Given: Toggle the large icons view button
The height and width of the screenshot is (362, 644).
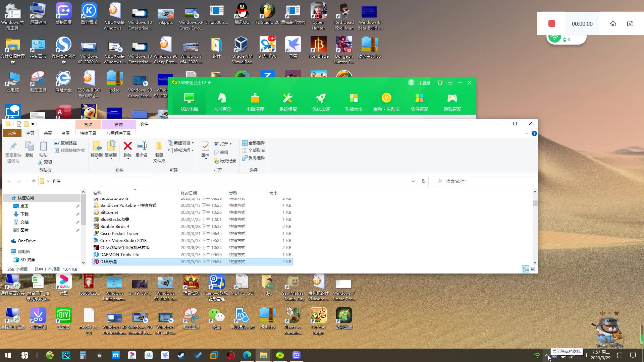Looking at the screenshot, I should point(533,269).
